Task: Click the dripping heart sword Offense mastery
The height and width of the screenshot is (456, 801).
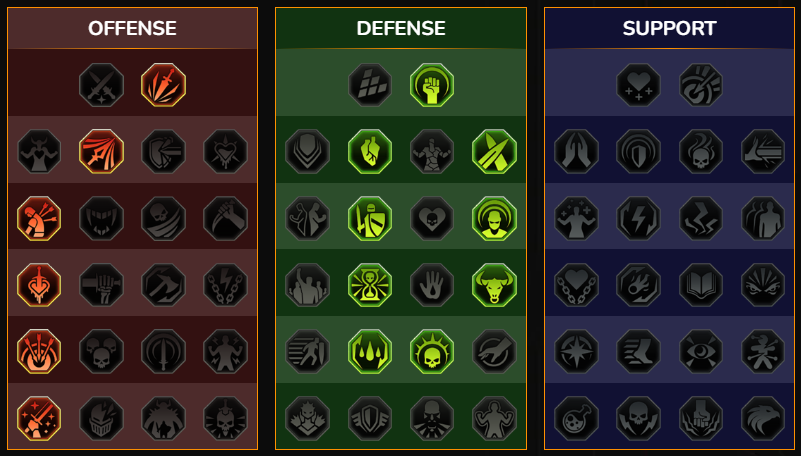Action: 39,285
